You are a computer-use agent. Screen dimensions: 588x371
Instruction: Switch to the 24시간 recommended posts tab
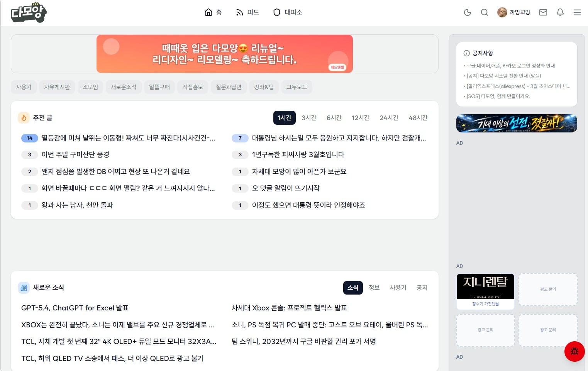[389, 118]
